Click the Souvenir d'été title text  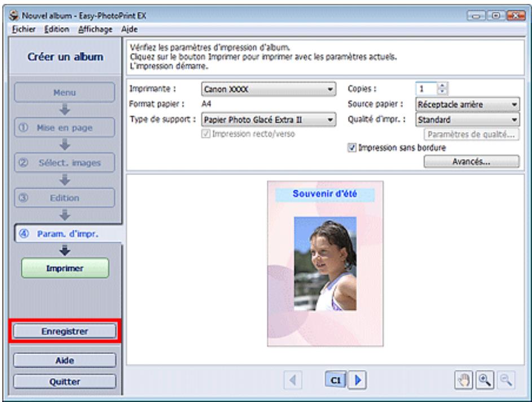325,194
